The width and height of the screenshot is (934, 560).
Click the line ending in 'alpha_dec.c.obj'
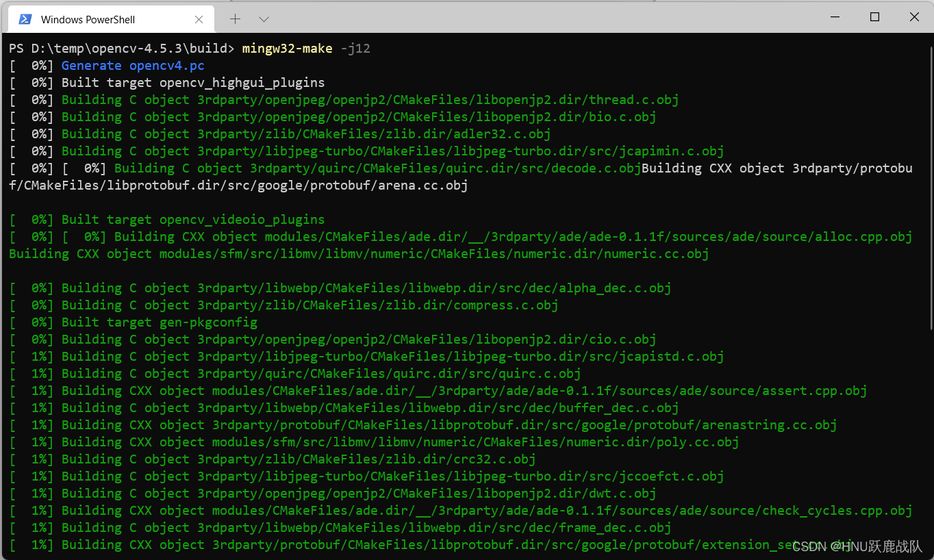340,288
